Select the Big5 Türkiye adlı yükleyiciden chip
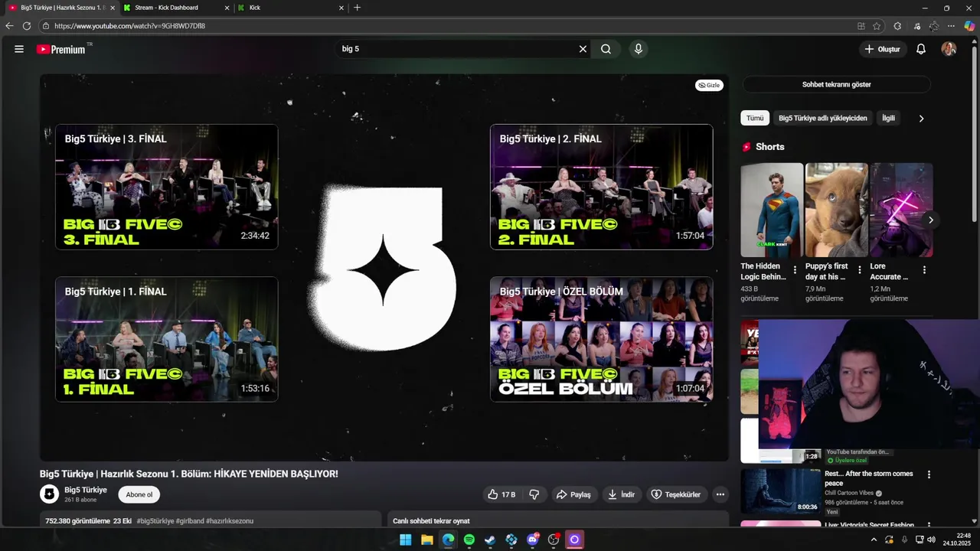The height and width of the screenshot is (551, 980). (823, 119)
